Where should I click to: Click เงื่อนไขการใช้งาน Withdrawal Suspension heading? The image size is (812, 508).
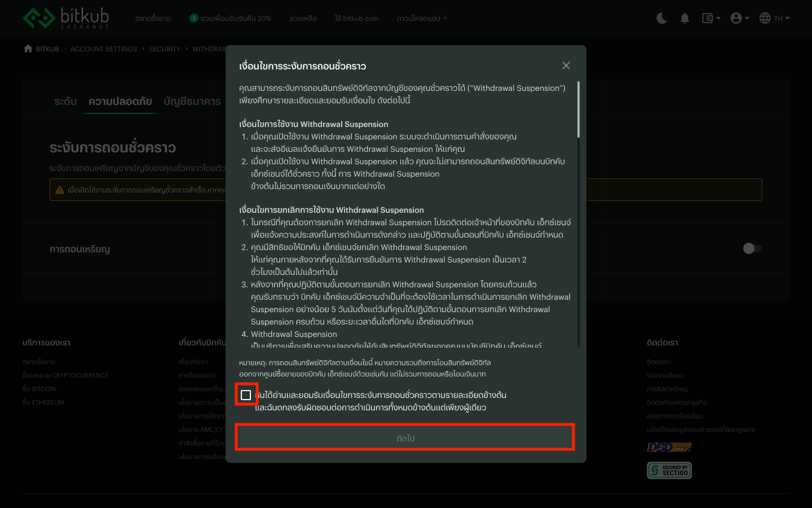coord(314,124)
